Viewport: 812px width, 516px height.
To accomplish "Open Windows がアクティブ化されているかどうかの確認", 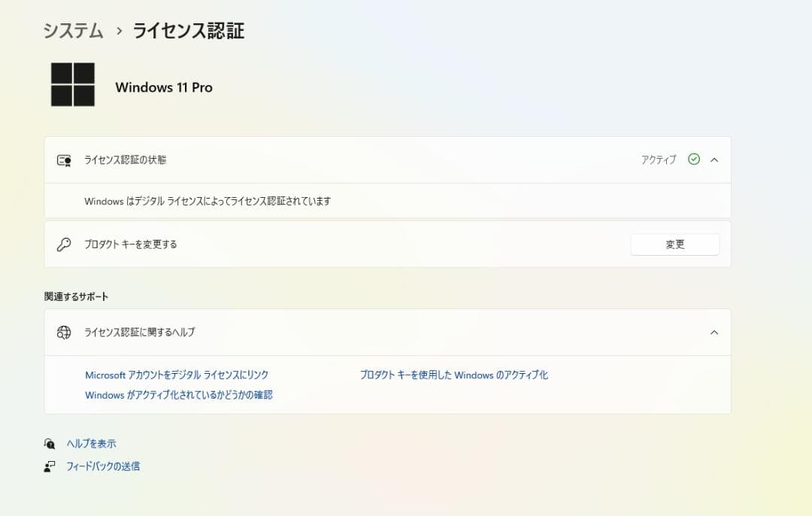I will click(x=182, y=394).
